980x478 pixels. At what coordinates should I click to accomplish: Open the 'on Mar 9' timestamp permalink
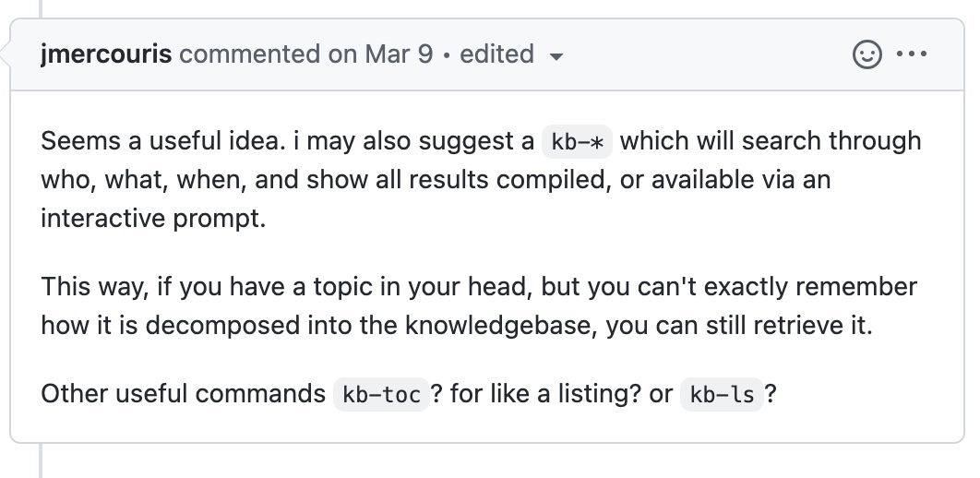(380, 54)
